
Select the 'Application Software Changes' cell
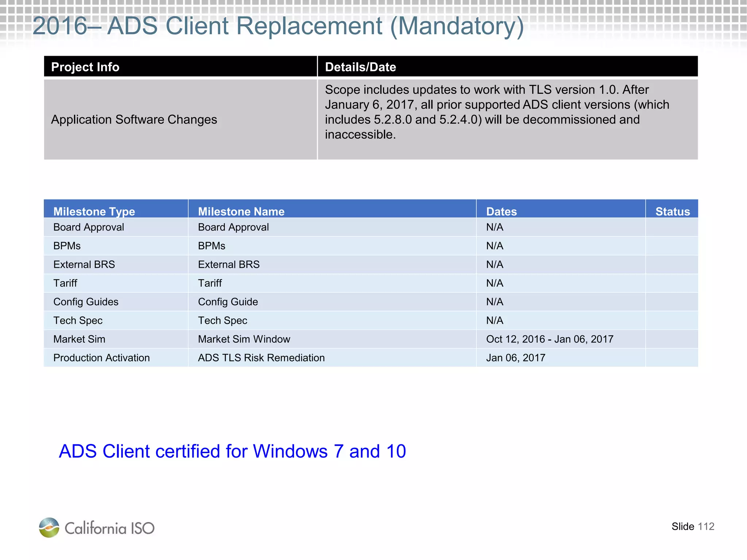180,120
